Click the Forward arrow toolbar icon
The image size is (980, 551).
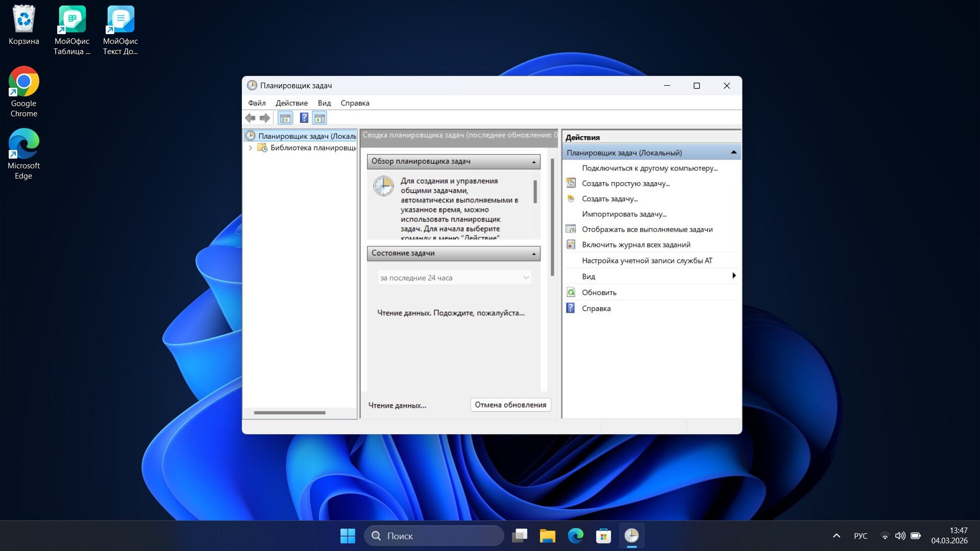click(264, 118)
